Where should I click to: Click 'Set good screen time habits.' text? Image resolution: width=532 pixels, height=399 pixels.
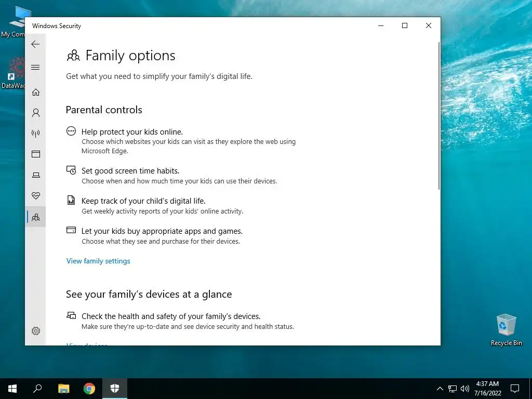(x=130, y=170)
